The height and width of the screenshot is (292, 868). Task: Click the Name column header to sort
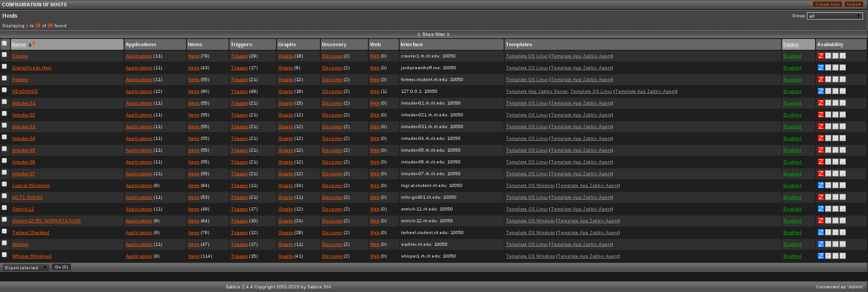coord(19,44)
